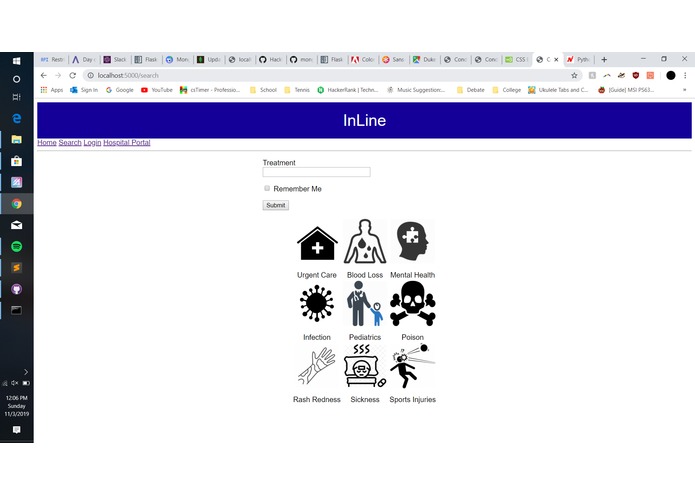Open the YouTube bookmark
Viewport: 695px width, 494px height.
pos(156,90)
